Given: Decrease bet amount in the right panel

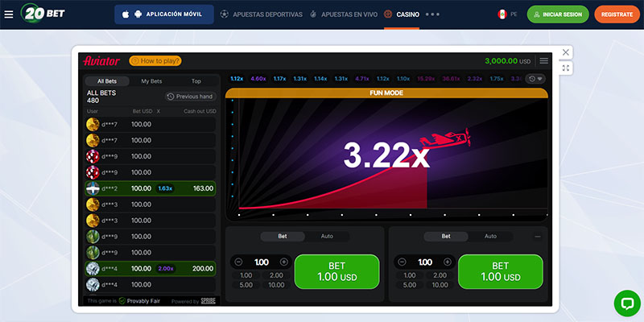Looking at the screenshot, I should (x=402, y=262).
